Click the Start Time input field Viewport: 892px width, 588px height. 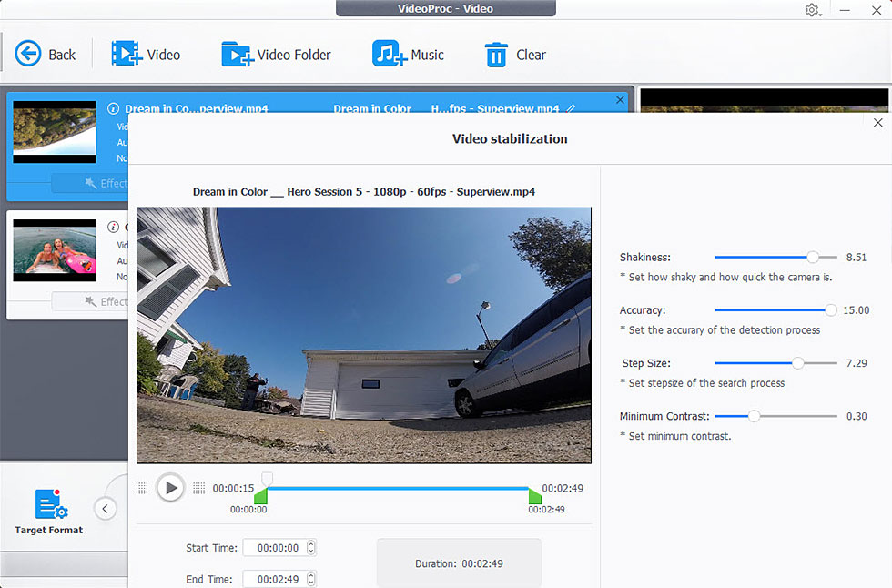click(278, 548)
